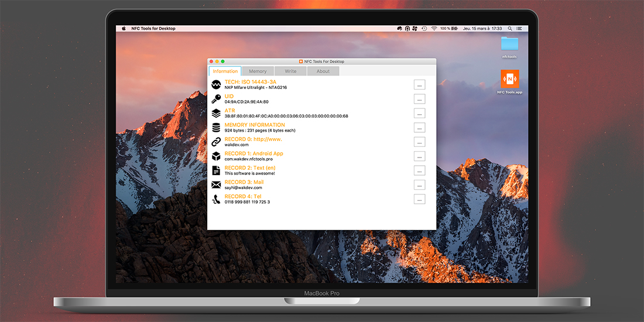Click the box icon for Android App record
The height and width of the screenshot is (322, 644).
(x=216, y=156)
